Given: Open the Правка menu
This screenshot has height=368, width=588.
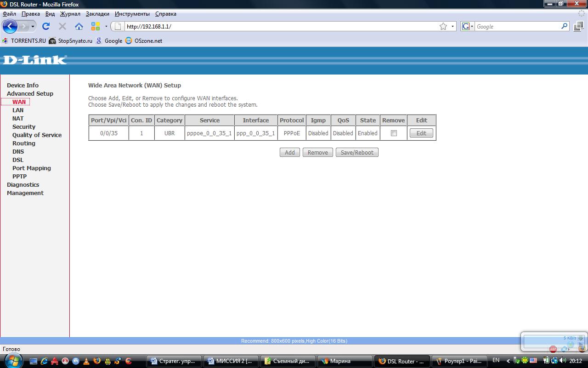Looking at the screenshot, I should (x=31, y=14).
